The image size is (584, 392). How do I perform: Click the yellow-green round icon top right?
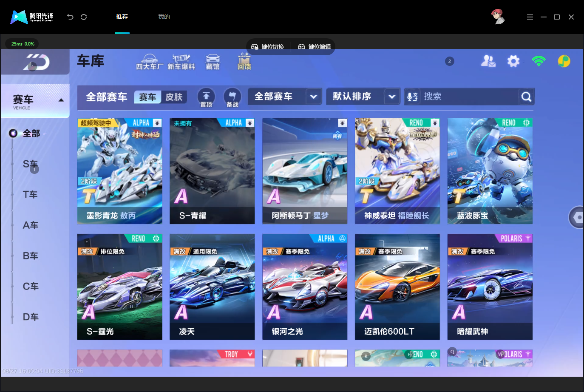tap(564, 61)
